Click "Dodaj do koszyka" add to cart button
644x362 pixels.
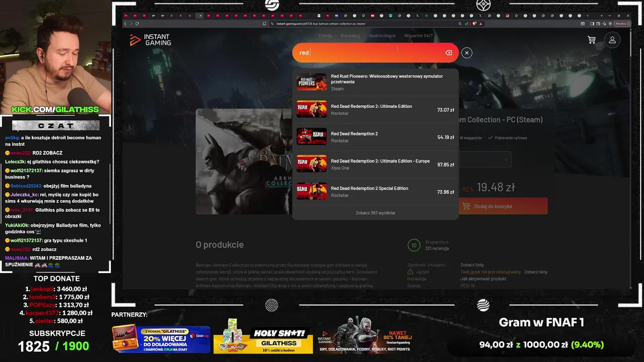coord(503,206)
